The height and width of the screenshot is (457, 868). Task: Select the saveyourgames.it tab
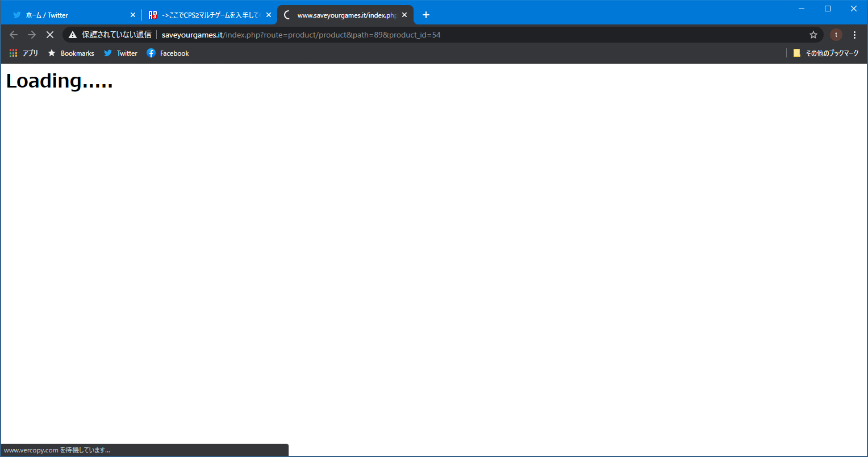point(345,15)
